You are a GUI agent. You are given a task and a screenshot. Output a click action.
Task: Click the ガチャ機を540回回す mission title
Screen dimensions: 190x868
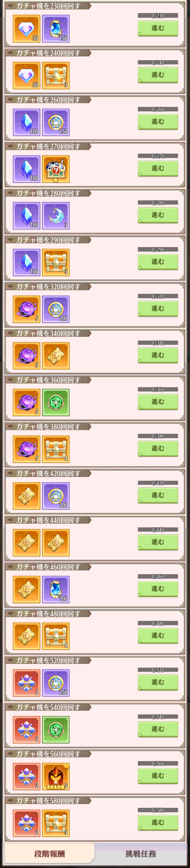(48, 707)
